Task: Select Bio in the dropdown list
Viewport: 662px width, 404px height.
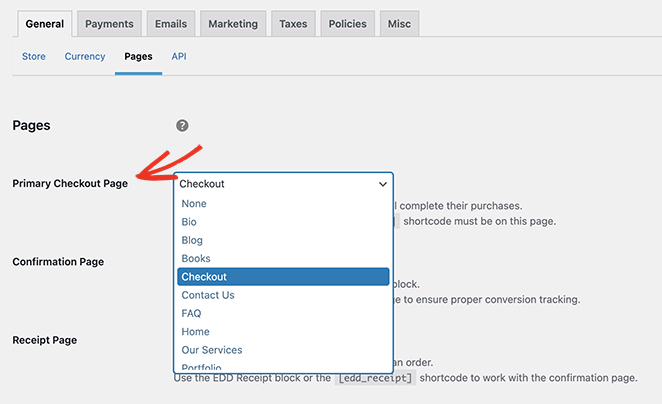Action: tap(189, 222)
